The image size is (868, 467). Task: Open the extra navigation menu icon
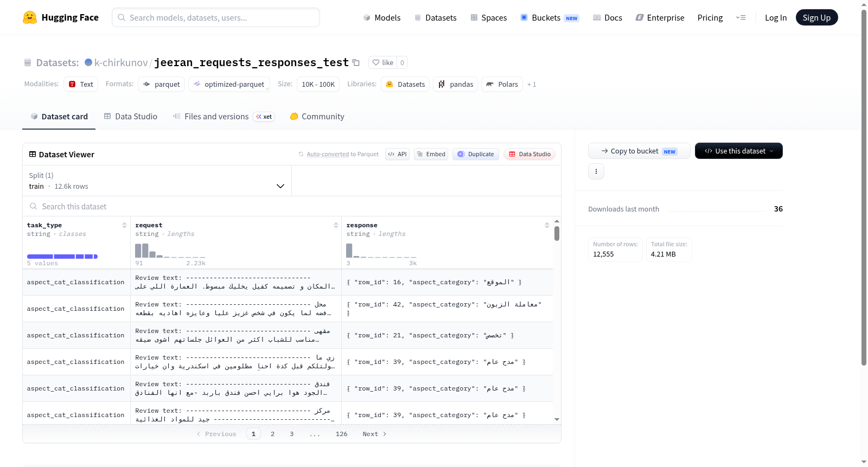741,17
